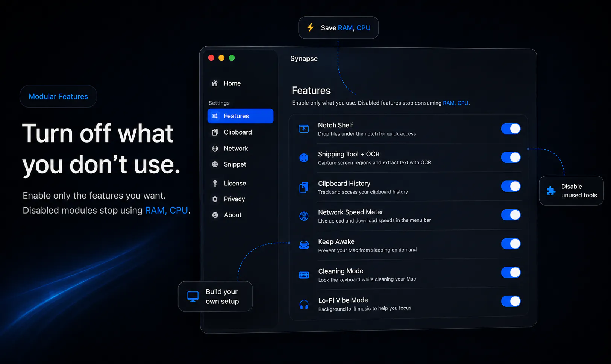
Task: Click the Features sliders icon in sidebar
Action: click(x=215, y=116)
